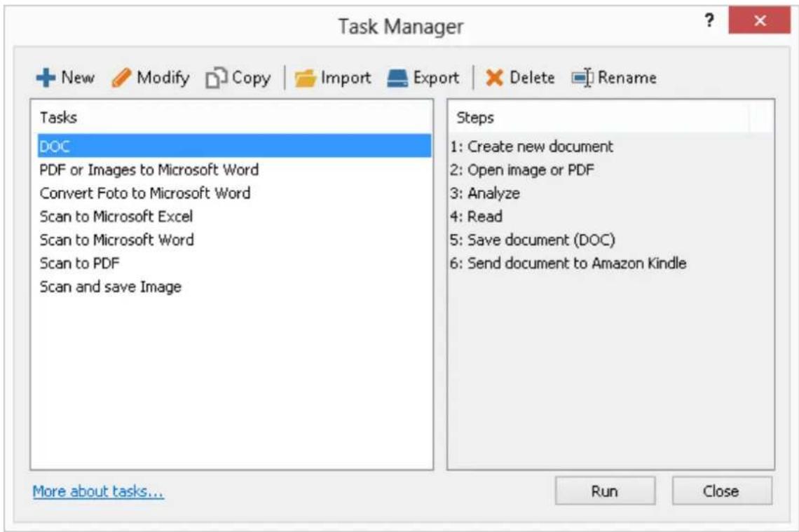Click the Modify pencil icon
Viewport: 799px width, 532px height.
(121, 78)
